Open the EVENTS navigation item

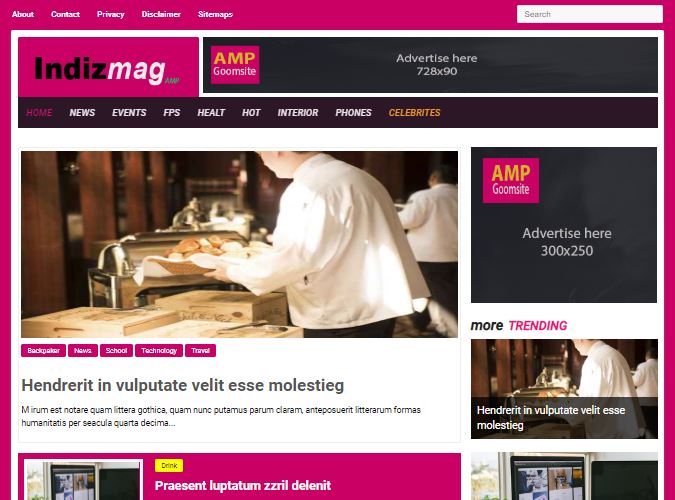coord(129,112)
